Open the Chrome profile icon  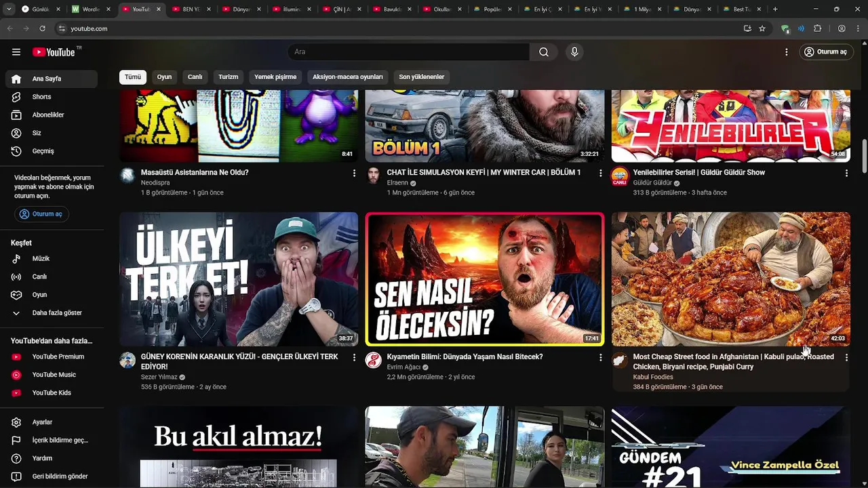(842, 28)
